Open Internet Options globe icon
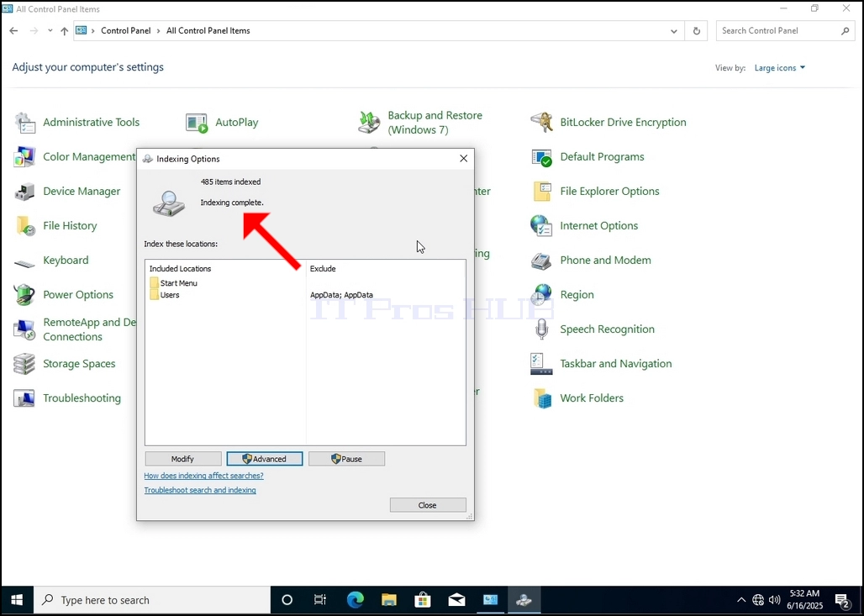Image resolution: width=864 pixels, height=616 pixels. pyautogui.click(x=541, y=226)
